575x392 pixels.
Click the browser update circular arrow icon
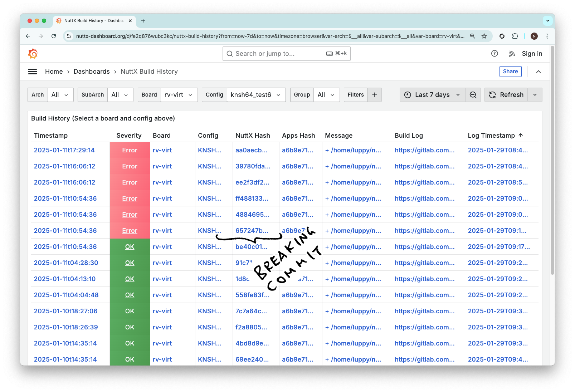tap(502, 36)
